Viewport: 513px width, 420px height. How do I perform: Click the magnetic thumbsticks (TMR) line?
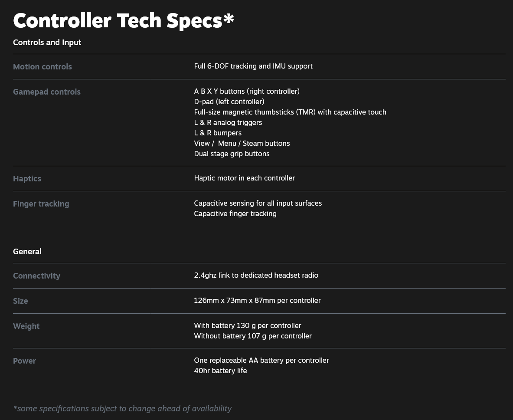point(290,112)
